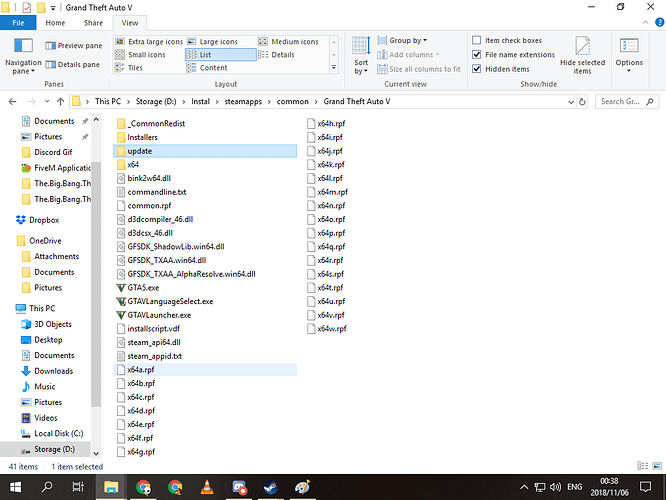Switch to Content layout
This screenshot has height=500, width=666.
pyautogui.click(x=207, y=68)
